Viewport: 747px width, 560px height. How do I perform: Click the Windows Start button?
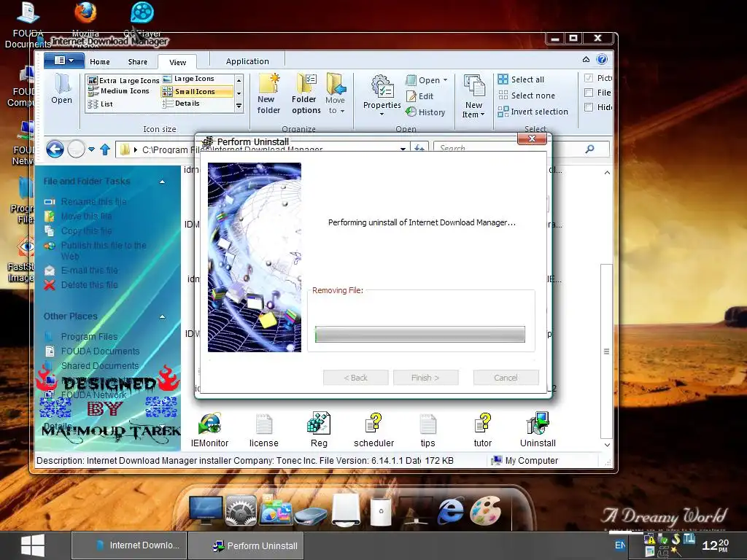tap(33, 545)
